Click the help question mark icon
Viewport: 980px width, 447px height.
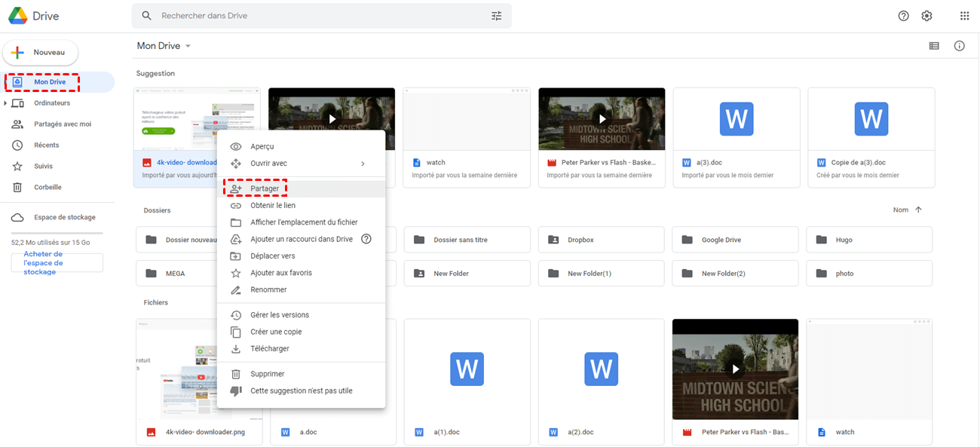903,16
